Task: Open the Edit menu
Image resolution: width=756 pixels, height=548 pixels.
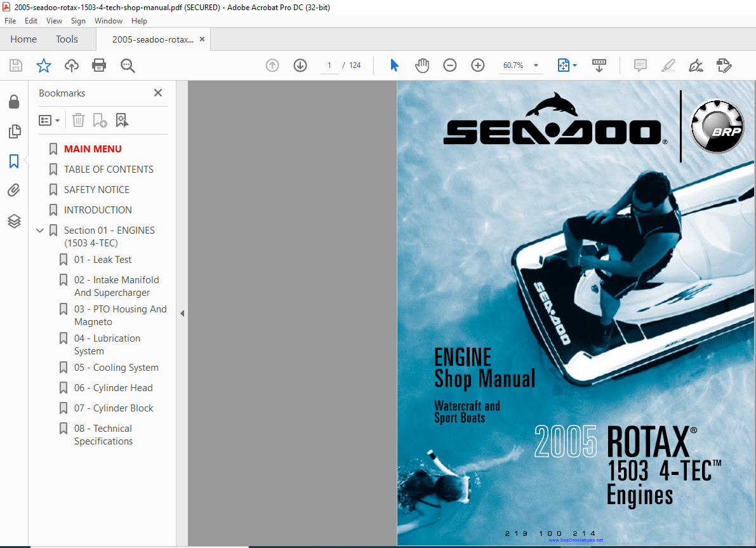Action: (x=31, y=21)
